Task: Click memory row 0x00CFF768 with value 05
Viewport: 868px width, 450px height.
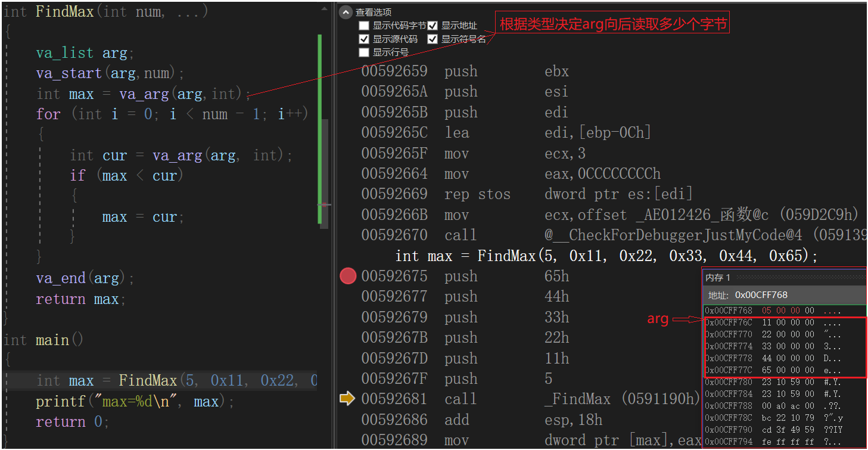Action: 773,311
